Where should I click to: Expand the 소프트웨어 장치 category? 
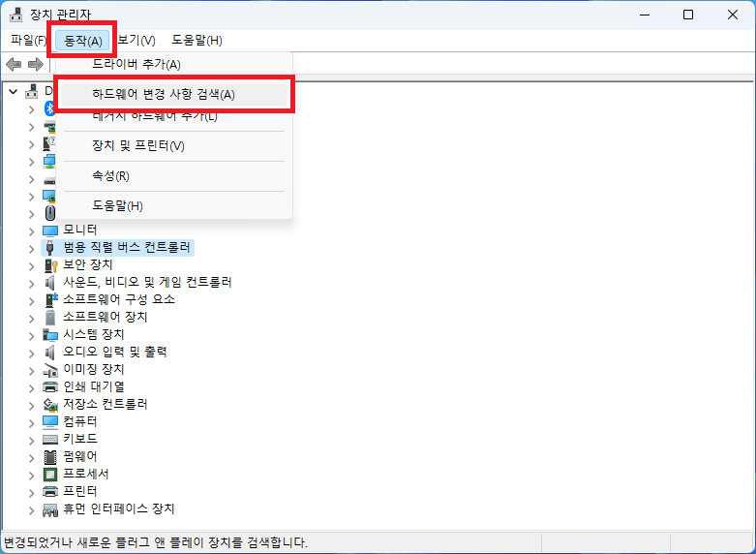[31, 319]
